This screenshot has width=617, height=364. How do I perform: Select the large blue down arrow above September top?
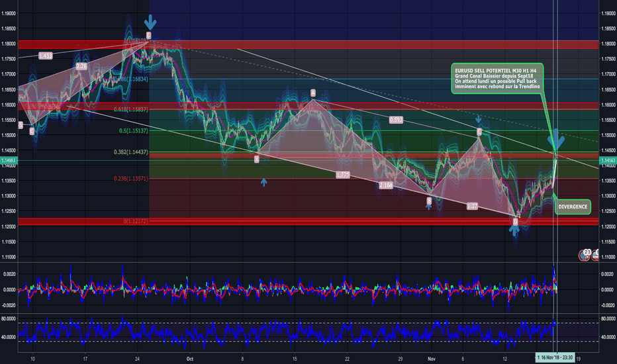point(150,22)
